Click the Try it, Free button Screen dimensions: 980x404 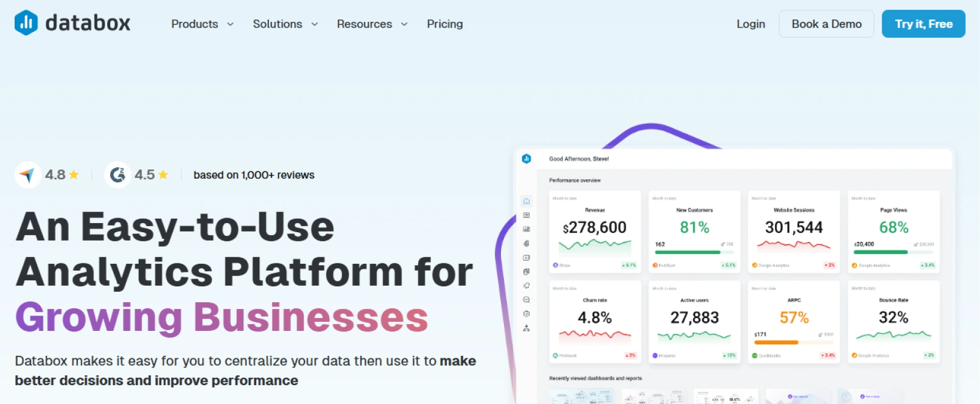(923, 24)
